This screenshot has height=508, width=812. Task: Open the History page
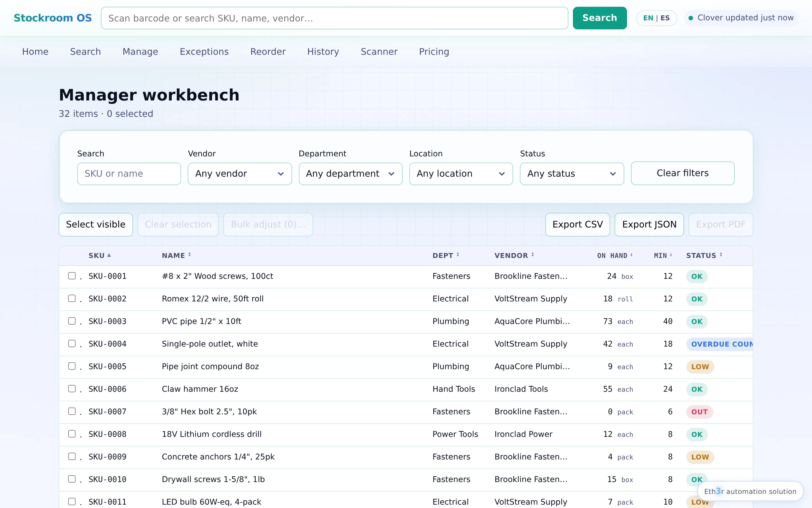pos(323,52)
